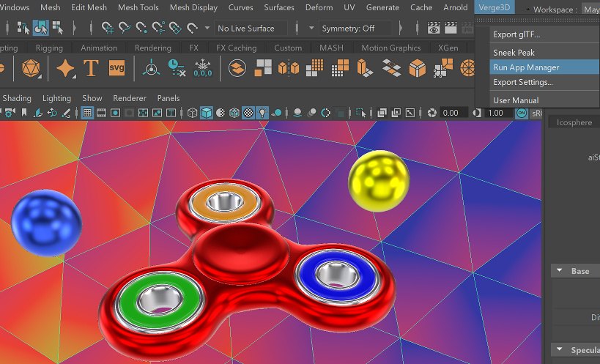Viewport: 600px width, 364px height.
Task: Toggle color management ON button
Action: 521,113
